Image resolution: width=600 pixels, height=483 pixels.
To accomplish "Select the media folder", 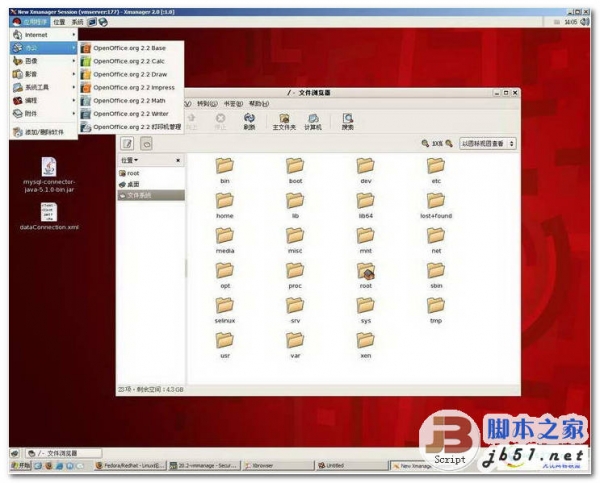I will click(225, 240).
